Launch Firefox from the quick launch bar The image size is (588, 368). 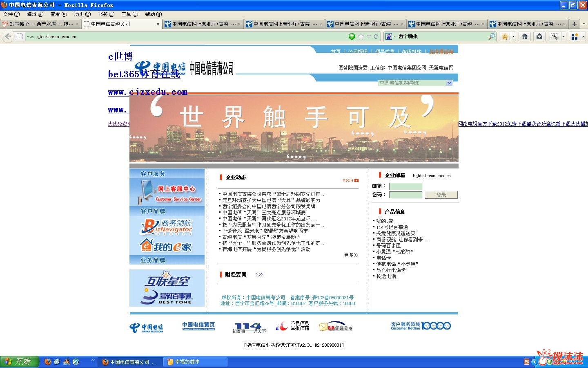pos(48,362)
